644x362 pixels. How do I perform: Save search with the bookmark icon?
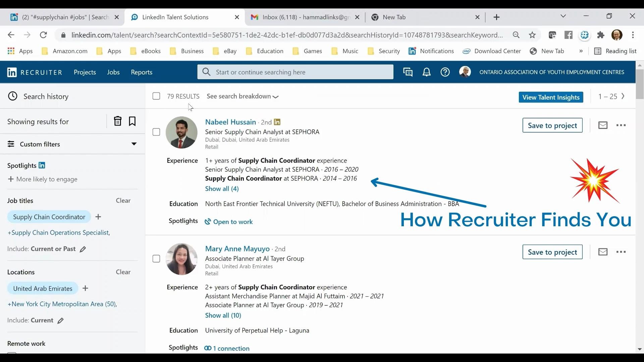coord(132,121)
